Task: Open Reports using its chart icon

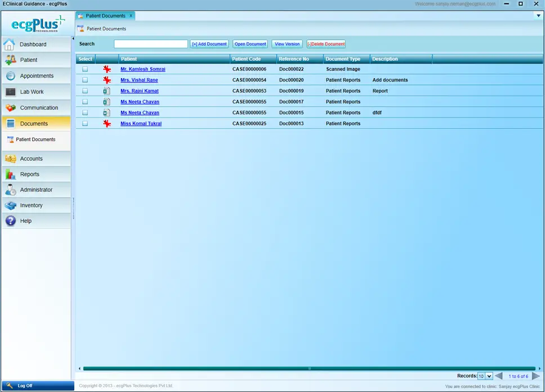Action: (10, 174)
